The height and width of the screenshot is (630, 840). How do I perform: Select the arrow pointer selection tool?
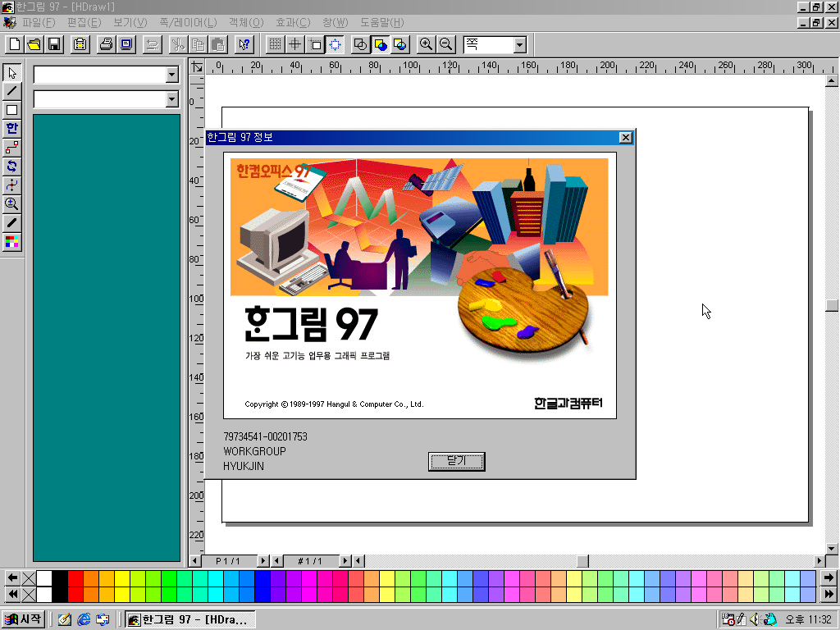click(x=11, y=73)
